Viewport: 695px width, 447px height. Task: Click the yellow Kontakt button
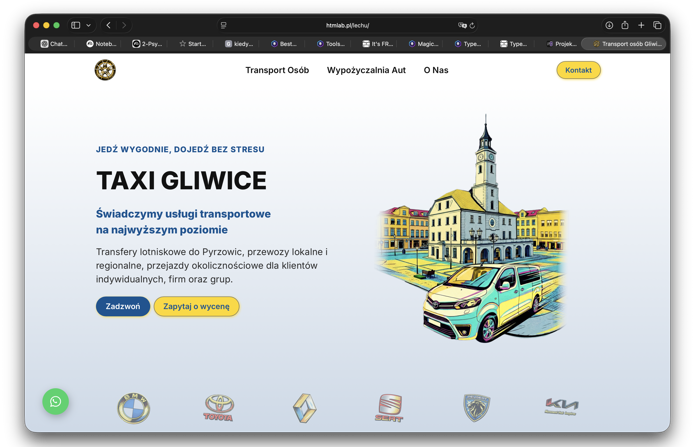[578, 70]
